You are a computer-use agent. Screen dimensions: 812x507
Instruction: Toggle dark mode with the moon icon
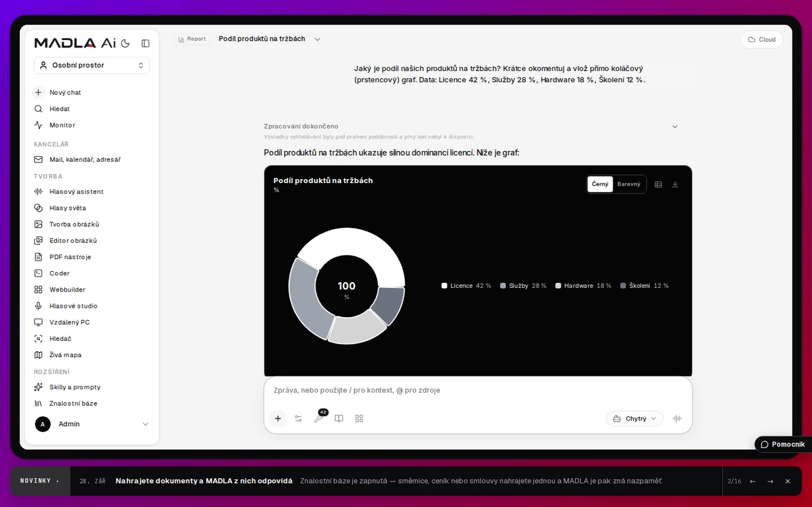click(x=126, y=43)
